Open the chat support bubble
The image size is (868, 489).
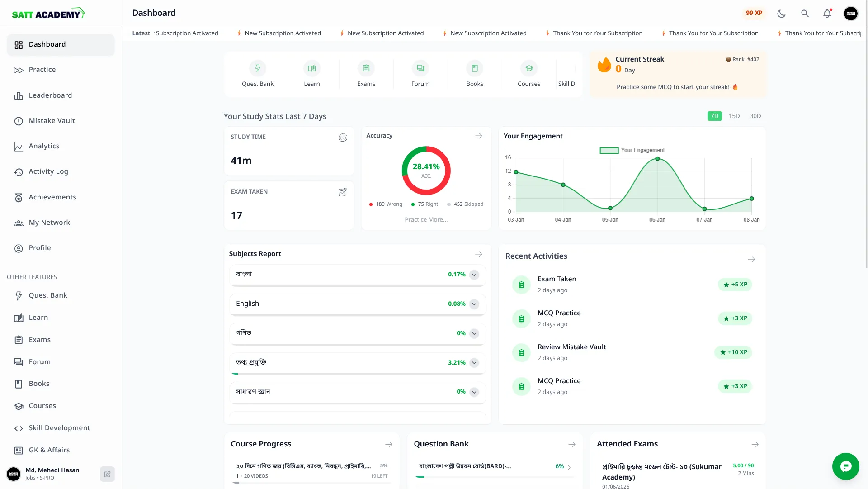point(846,466)
